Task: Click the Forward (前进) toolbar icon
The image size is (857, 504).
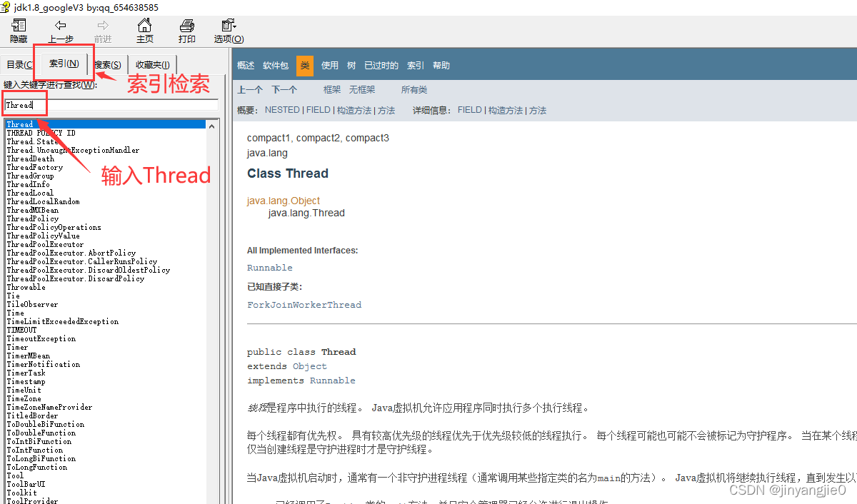Action: tap(103, 26)
